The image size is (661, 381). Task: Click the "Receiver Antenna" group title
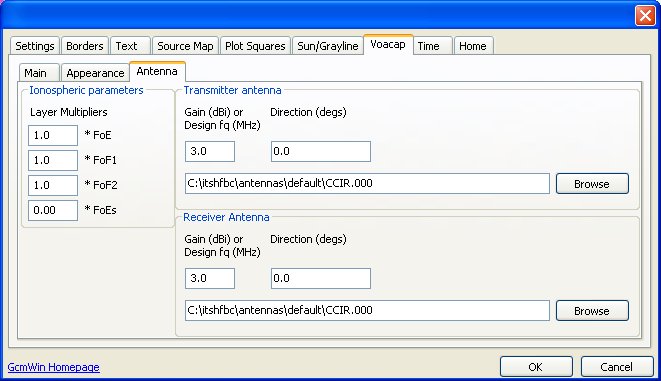(x=226, y=217)
